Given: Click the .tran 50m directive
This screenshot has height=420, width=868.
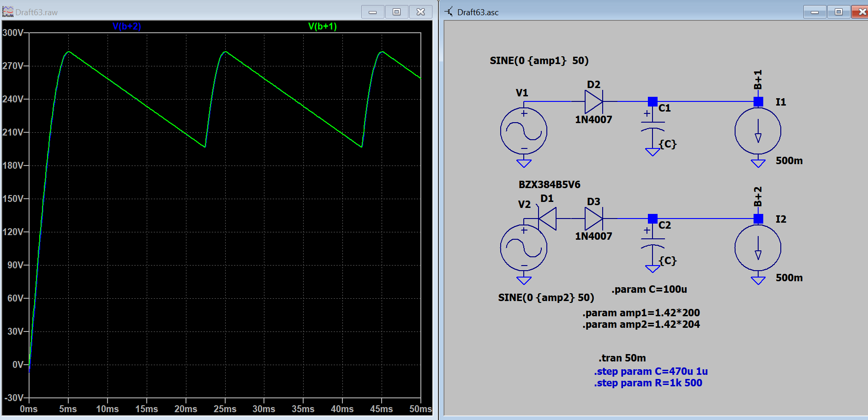Looking at the screenshot, I should (622, 358).
